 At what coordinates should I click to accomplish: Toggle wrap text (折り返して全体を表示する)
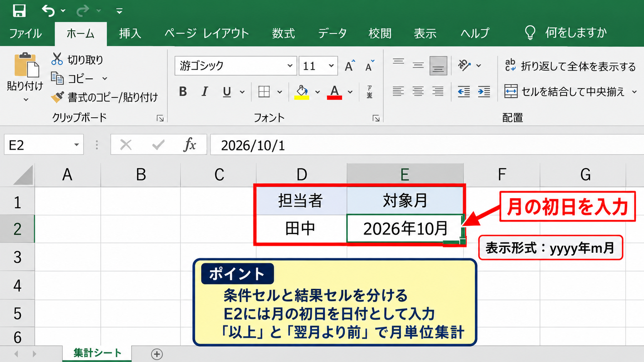pos(570,66)
